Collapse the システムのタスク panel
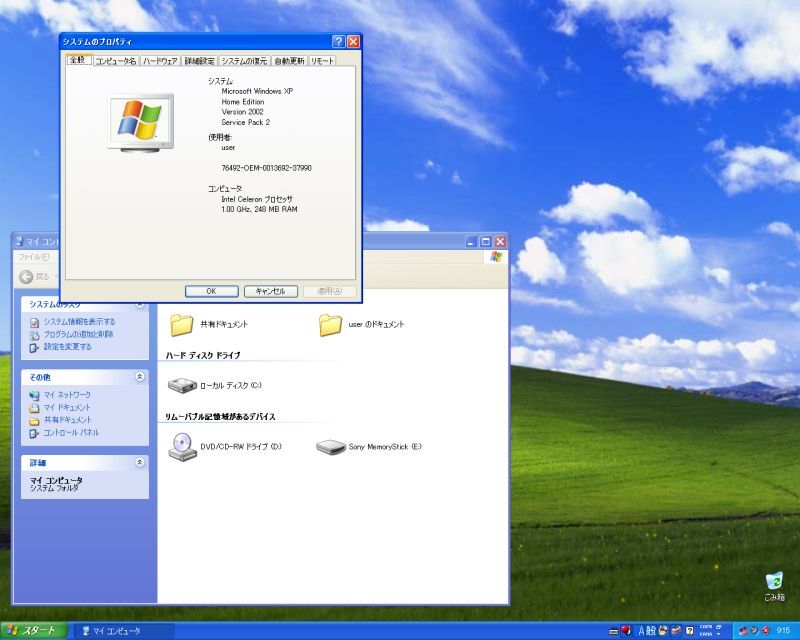The image size is (800, 640). click(x=139, y=305)
